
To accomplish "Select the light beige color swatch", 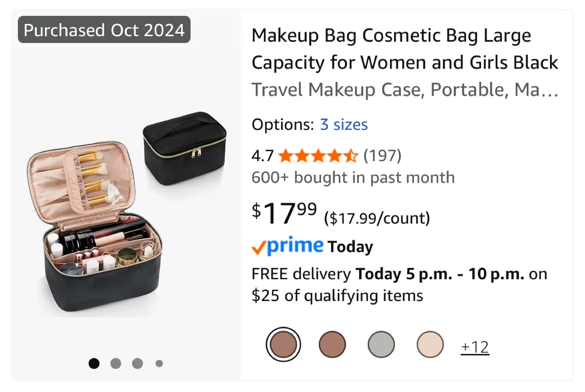I will click(x=429, y=344).
